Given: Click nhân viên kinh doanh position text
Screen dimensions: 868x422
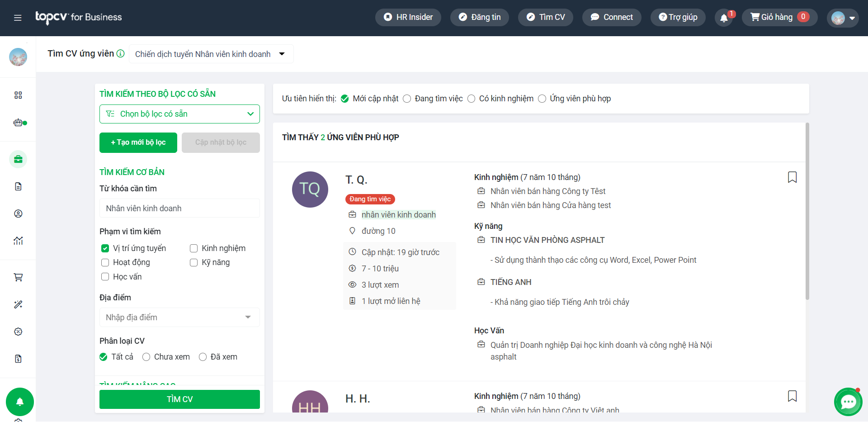Looking at the screenshot, I should (x=399, y=215).
